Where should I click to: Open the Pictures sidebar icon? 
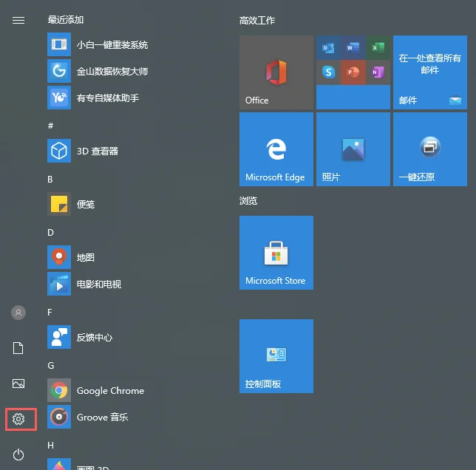point(18,384)
